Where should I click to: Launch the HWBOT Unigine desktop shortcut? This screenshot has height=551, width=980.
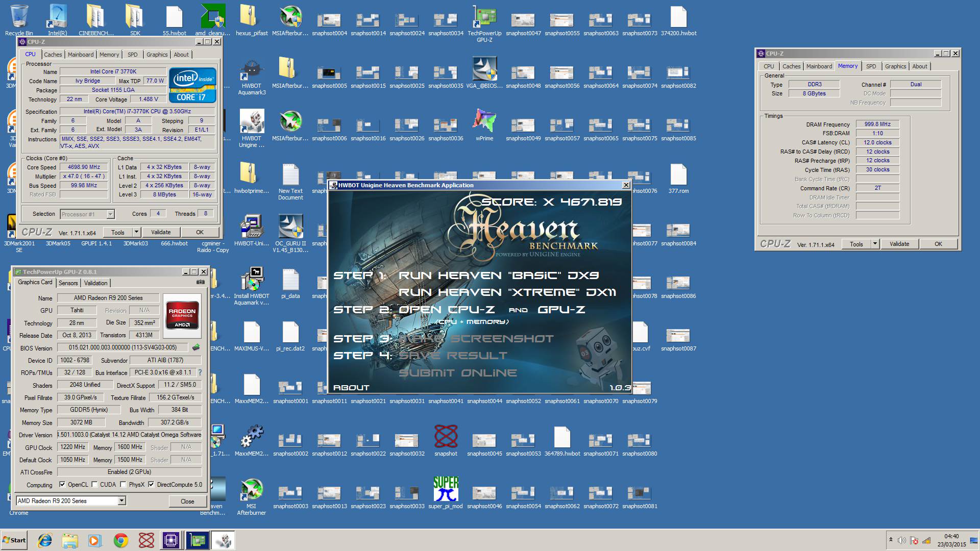click(x=252, y=128)
